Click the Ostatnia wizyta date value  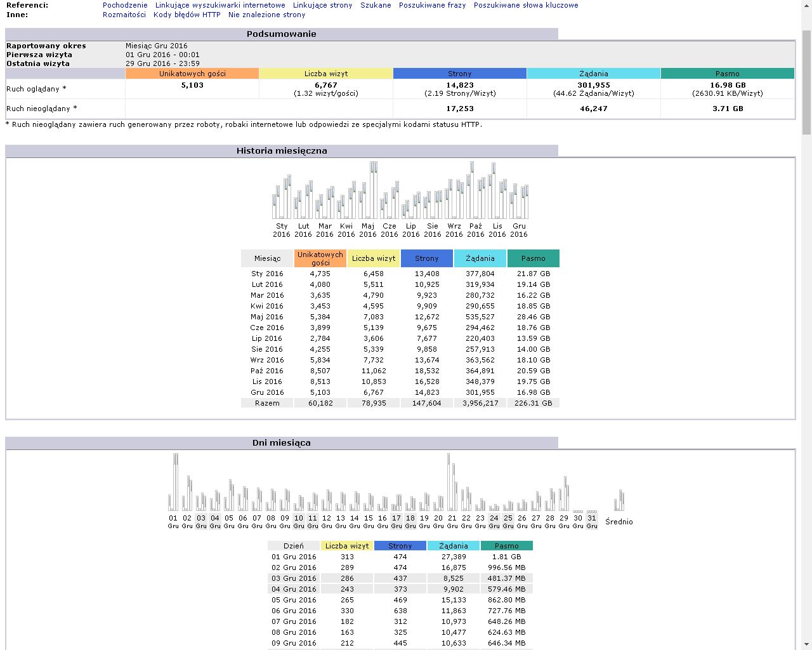coord(162,63)
